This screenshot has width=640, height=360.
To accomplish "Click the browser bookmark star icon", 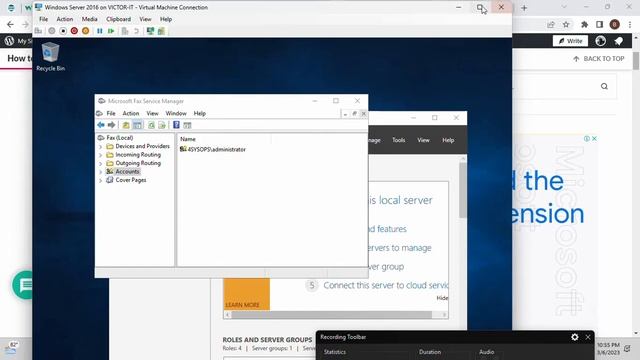I will click(566, 24).
